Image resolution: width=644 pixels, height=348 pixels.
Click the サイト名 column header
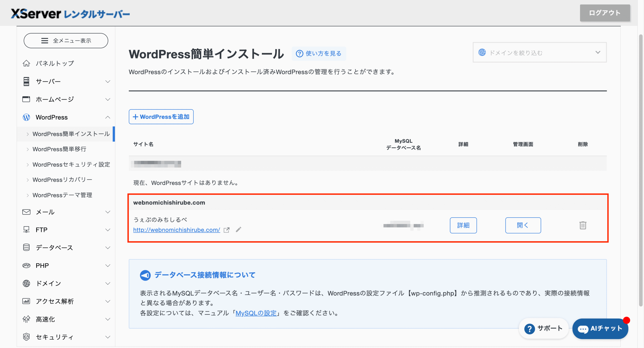pyautogui.click(x=143, y=144)
